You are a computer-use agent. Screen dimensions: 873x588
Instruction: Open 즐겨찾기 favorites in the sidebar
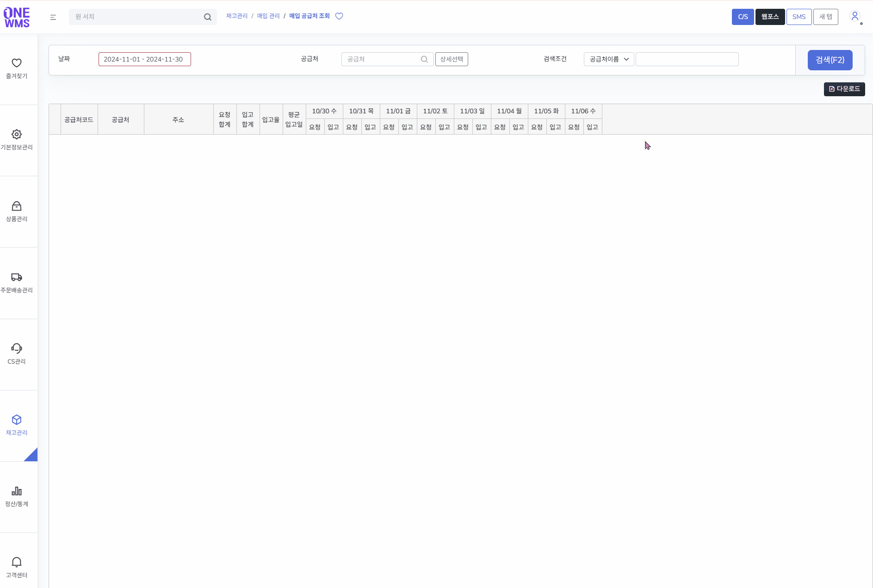coord(17,68)
